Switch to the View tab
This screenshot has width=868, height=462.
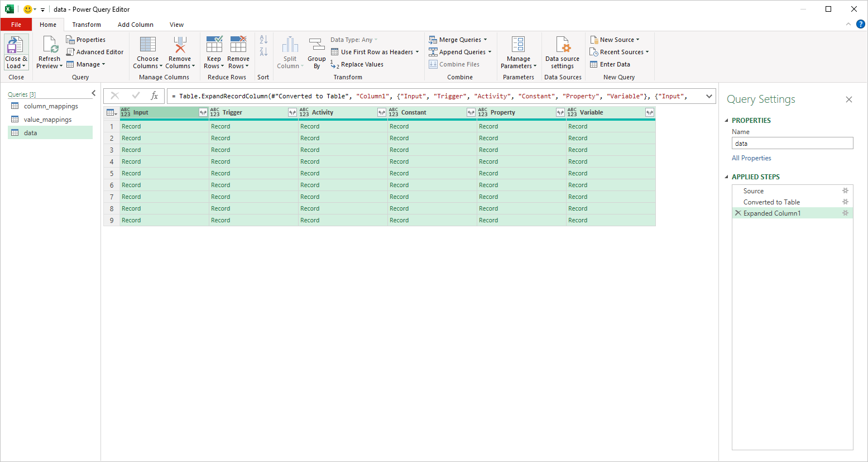click(177, 25)
